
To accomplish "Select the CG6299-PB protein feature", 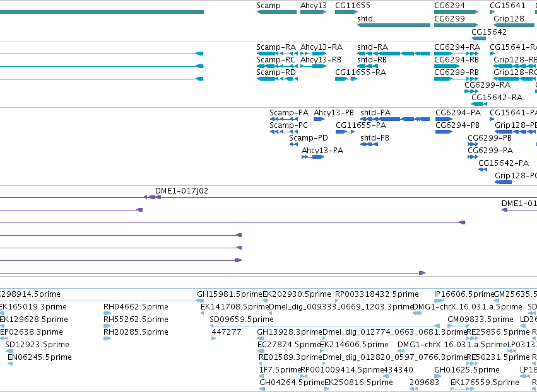I will click(473, 144).
